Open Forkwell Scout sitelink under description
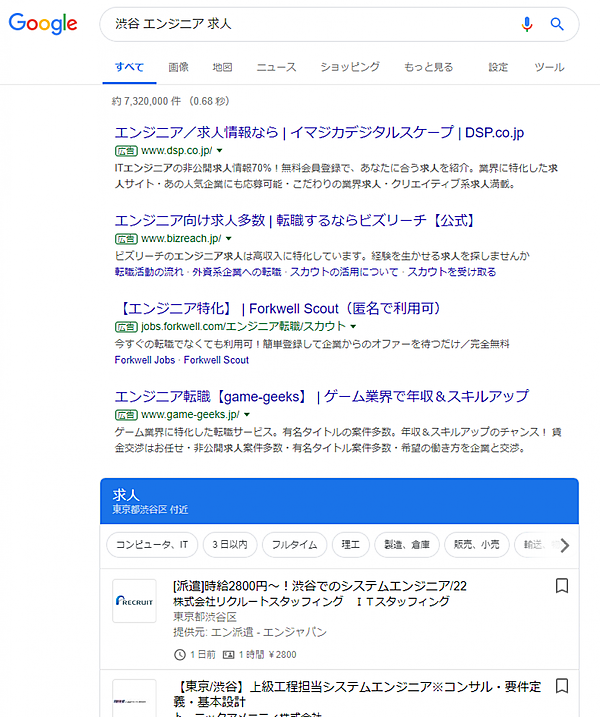This screenshot has height=717, width=600. pos(216,360)
